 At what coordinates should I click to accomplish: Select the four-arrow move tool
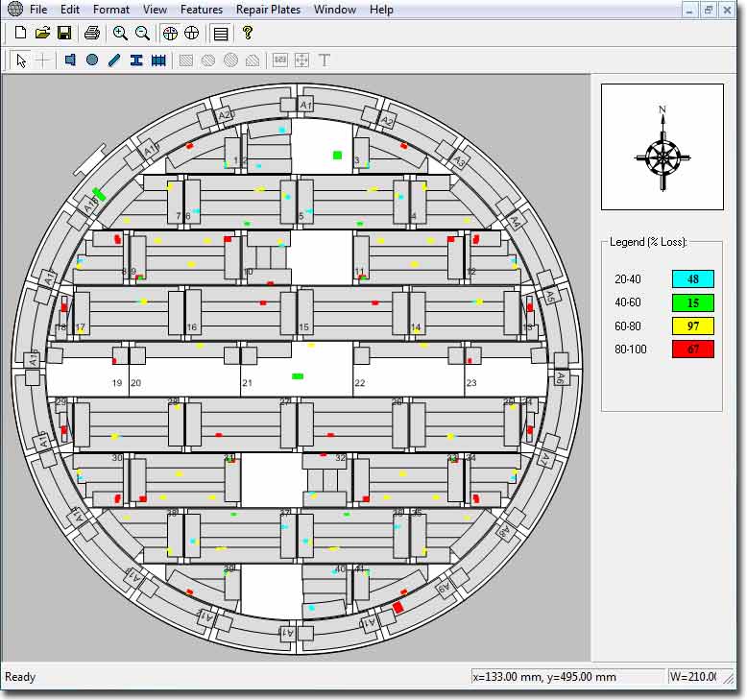pyautogui.click(x=302, y=60)
